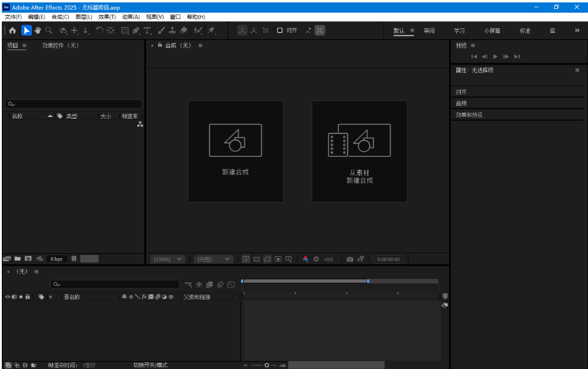Toggle the composition viewer lock icon
This screenshot has height=369, width=588.
[160, 45]
